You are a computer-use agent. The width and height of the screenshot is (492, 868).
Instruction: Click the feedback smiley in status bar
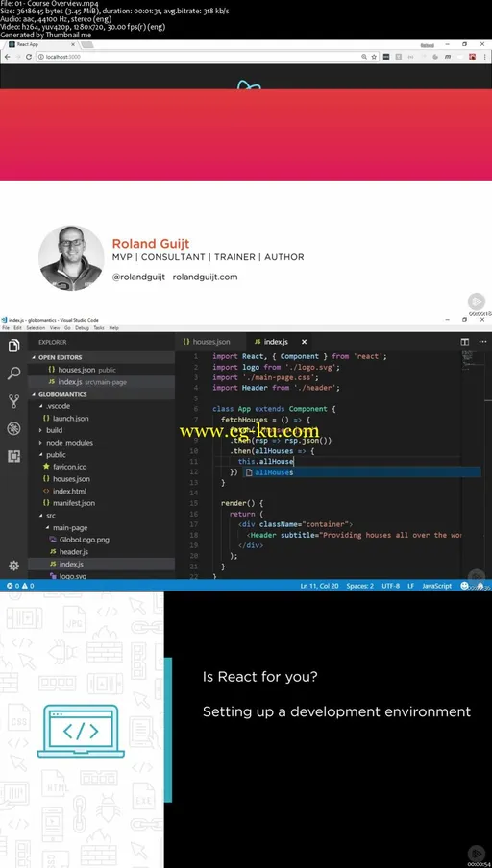[464, 585]
